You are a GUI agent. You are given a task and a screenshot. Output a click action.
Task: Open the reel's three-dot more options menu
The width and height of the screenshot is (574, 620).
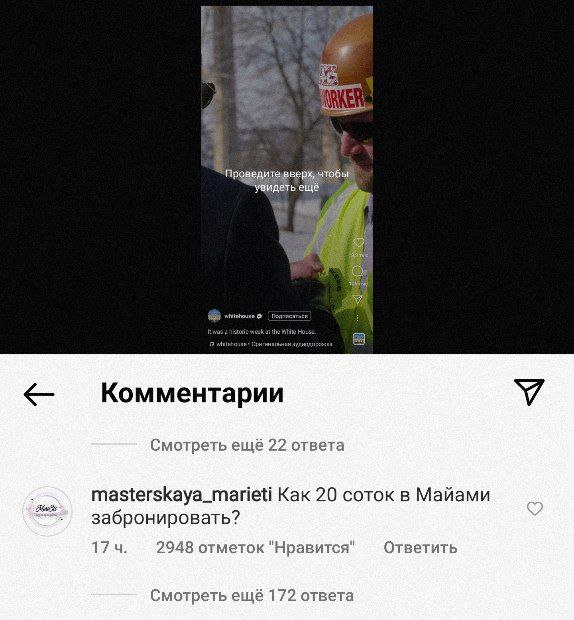pyautogui.click(x=358, y=318)
